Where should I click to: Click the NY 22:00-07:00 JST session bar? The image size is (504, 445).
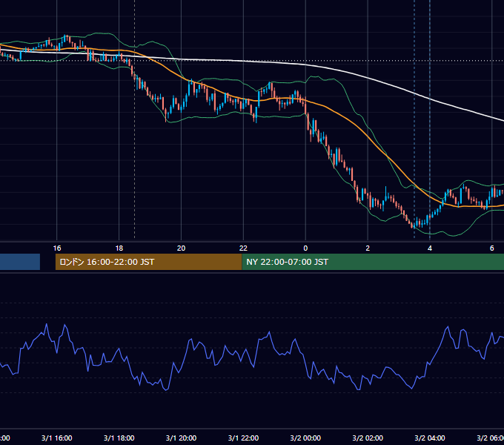pyautogui.click(x=373, y=262)
